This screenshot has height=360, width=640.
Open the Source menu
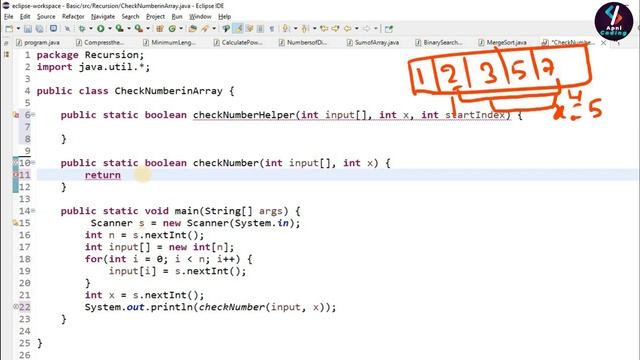[x=46, y=17]
